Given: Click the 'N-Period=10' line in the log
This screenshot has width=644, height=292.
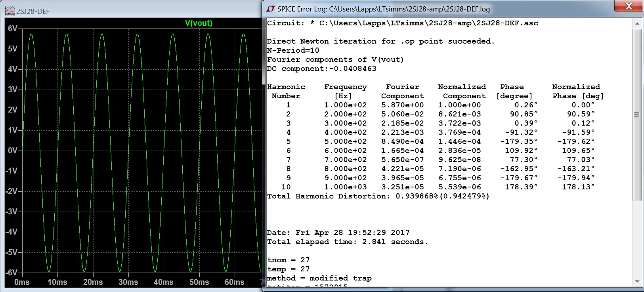Looking at the screenshot, I should pyautogui.click(x=293, y=50).
